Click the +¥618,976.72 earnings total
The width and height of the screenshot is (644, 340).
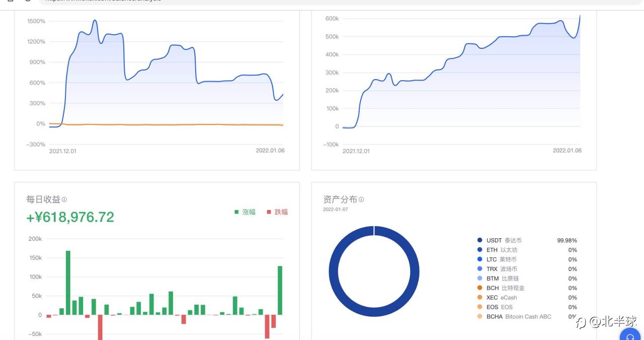tap(70, 217)
